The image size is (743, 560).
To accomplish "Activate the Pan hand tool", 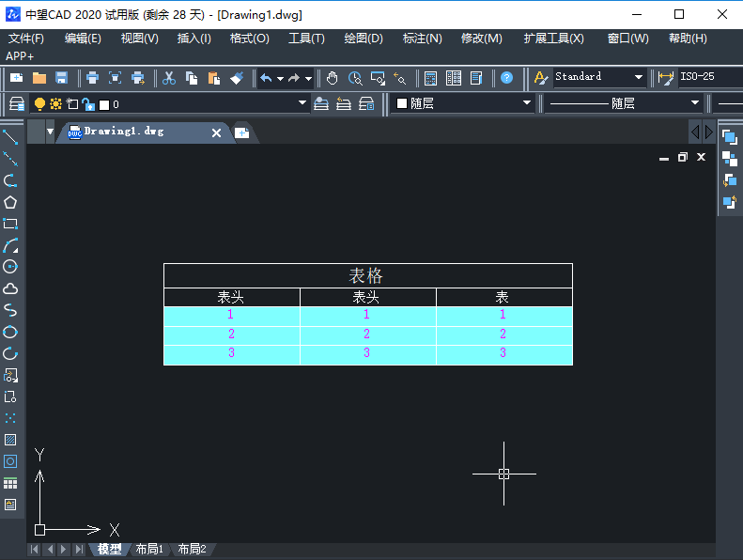I will [x=333, y=78].
